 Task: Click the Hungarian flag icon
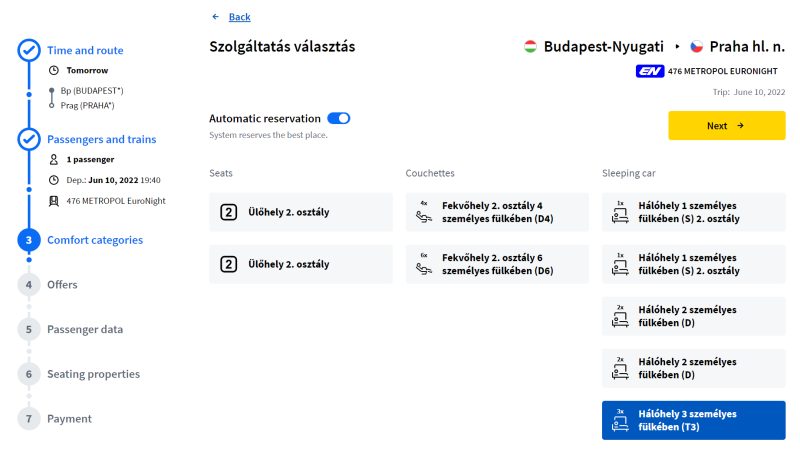[x=530, y=47]
